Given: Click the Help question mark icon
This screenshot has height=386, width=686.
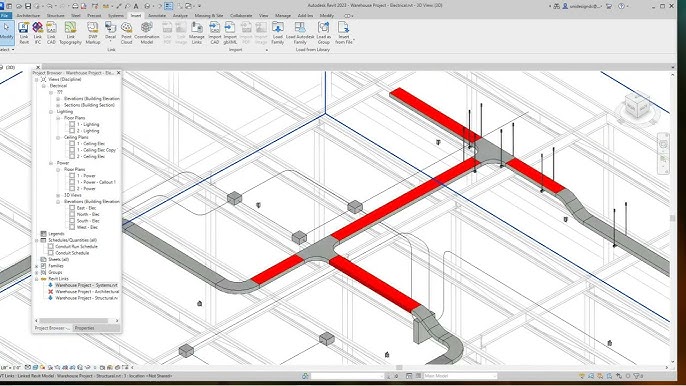Looking at the screenshot, I should tap(621, 6).
